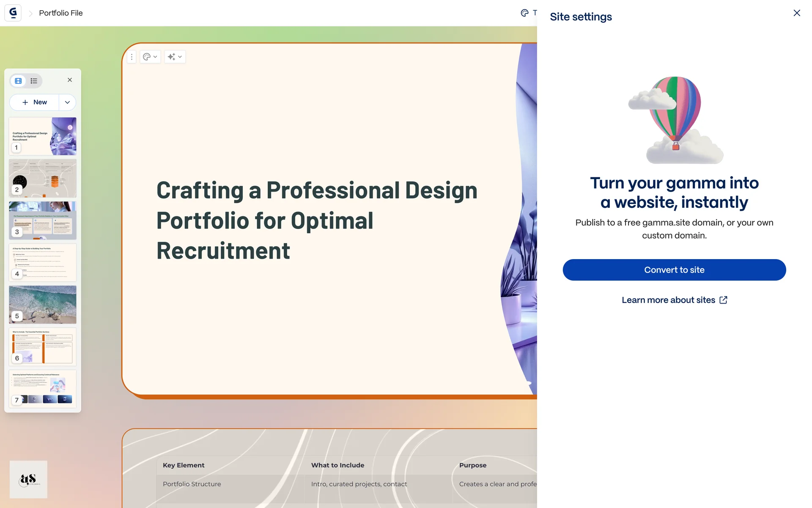This screenshot has width=812, height=508.
Task: Add a new card with the New button
Action: click(x=35, y=102)
